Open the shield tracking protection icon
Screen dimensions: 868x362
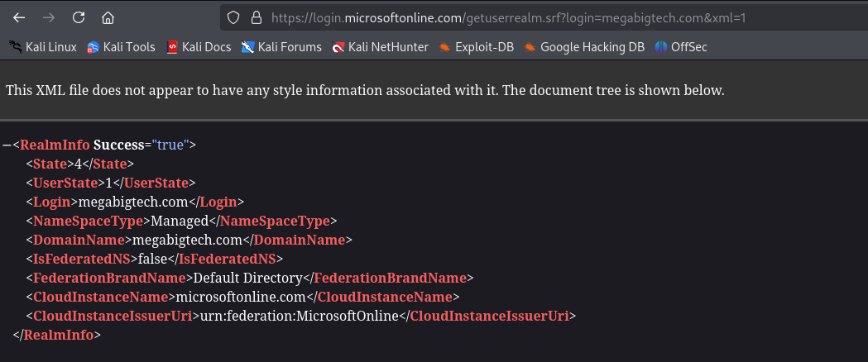click(233, 18)
